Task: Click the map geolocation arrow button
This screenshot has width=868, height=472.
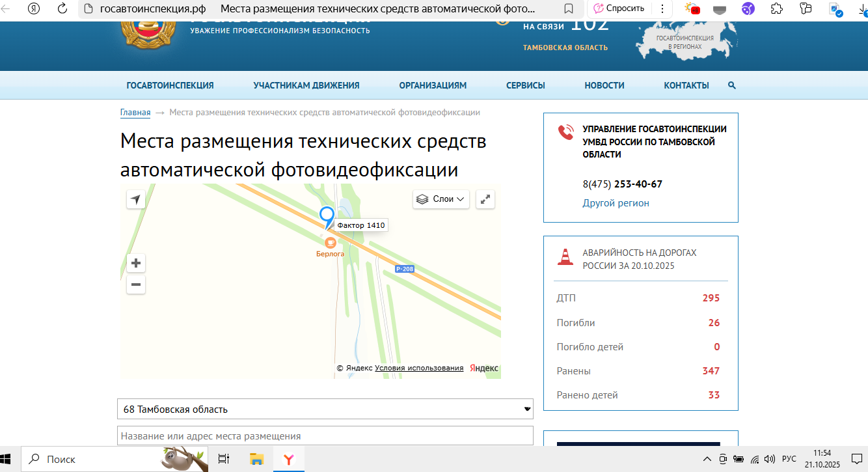Action: coord(135,199)
